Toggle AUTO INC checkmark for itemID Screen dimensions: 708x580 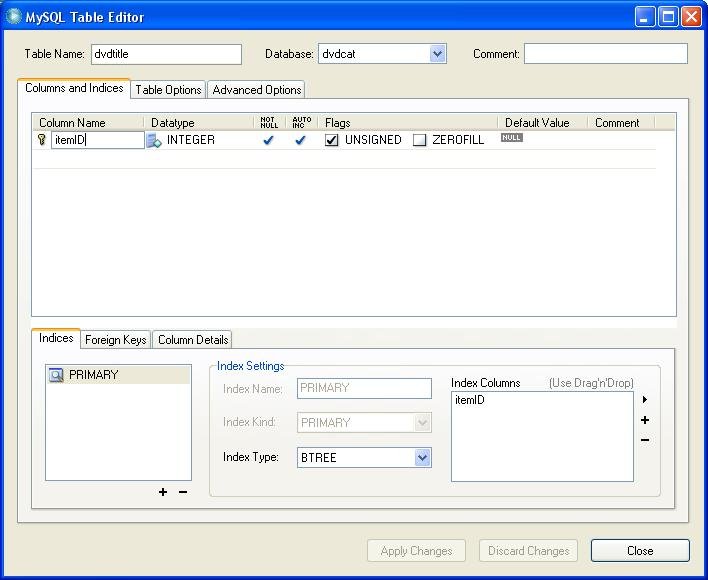300,140
